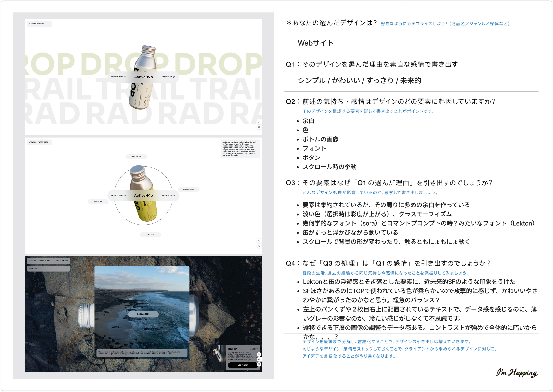Click the ACTIVEHOP > FLAVORS breadcrumb
Image resolution: width=553 pixels, height=392 pixels.
point(36,24)
